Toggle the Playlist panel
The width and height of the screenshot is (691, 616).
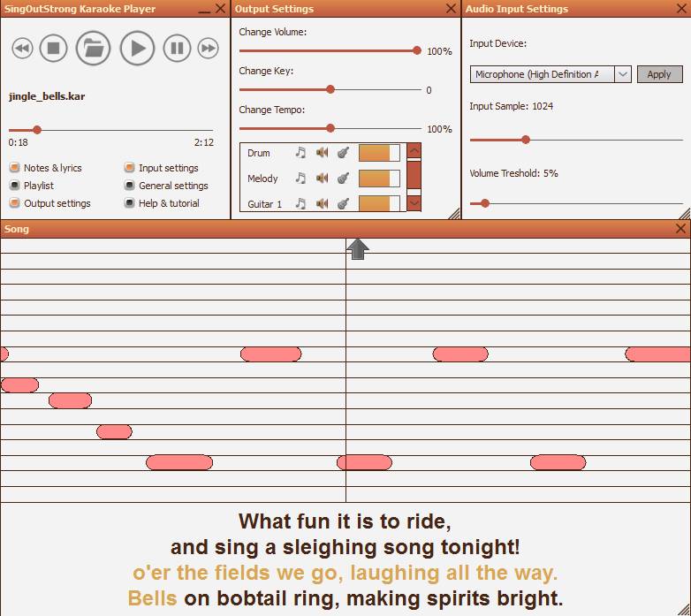pos(32,186)
